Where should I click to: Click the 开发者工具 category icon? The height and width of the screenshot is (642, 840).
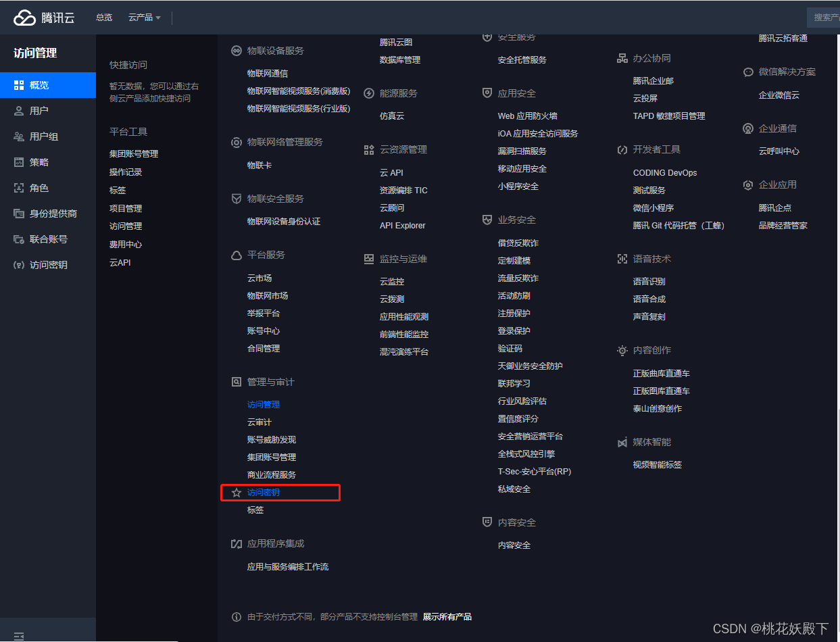[622, 149]
